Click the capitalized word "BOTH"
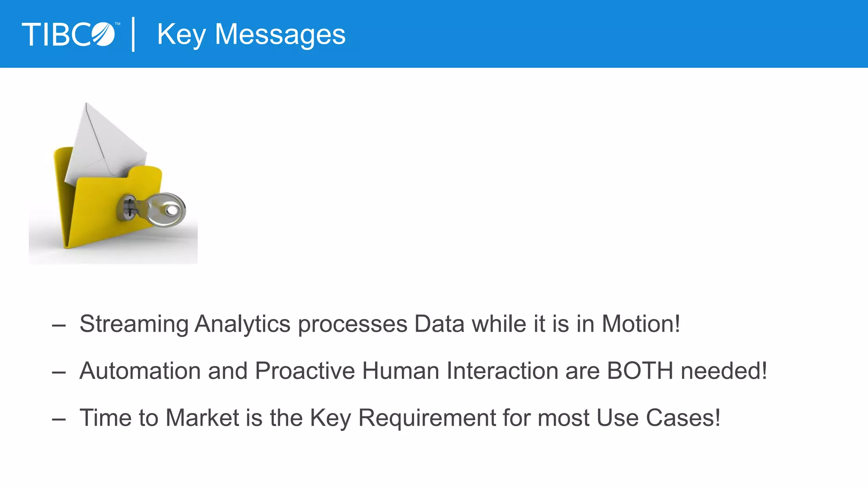Screen dimensions: 868x488 coord(640,371)
